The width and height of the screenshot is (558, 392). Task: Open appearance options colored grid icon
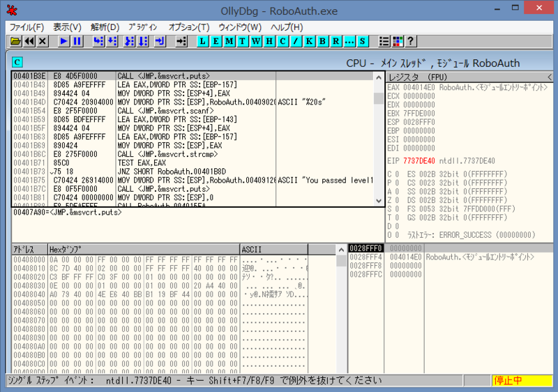[x=398, y=41]
